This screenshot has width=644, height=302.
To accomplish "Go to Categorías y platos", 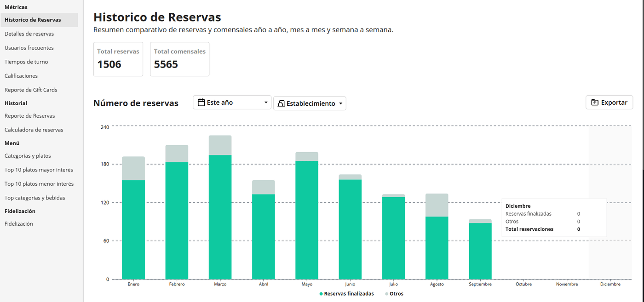I will (28, 156).
